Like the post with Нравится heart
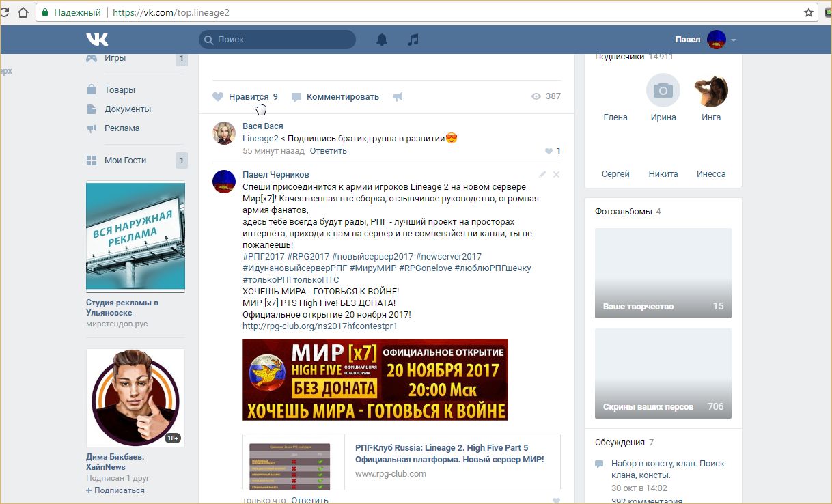The height and width of the screenshot is (504, 832). [218, 97]
